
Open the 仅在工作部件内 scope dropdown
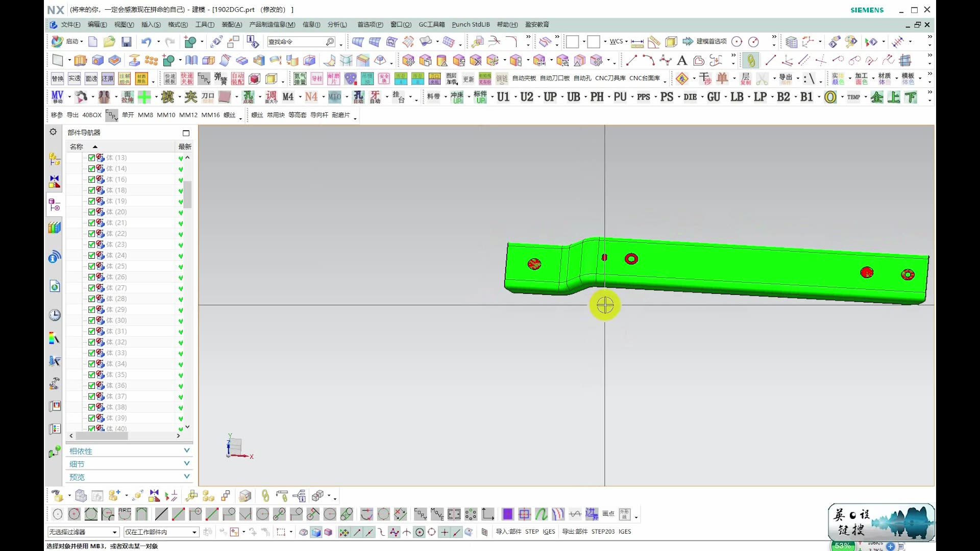194,532
